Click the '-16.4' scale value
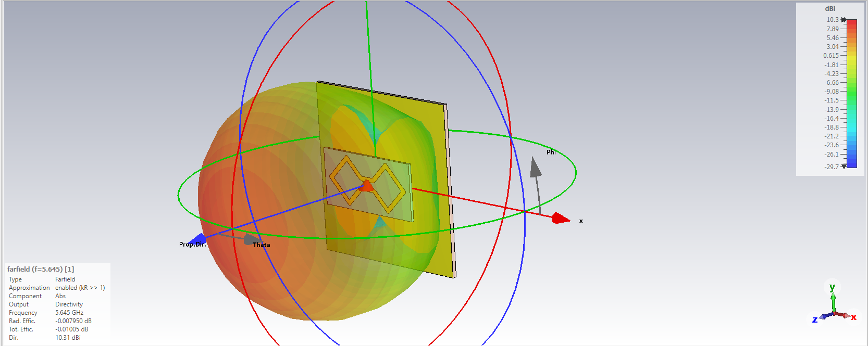Image resolution: width=868 pixels, height=346 pixels. [832, 118]
